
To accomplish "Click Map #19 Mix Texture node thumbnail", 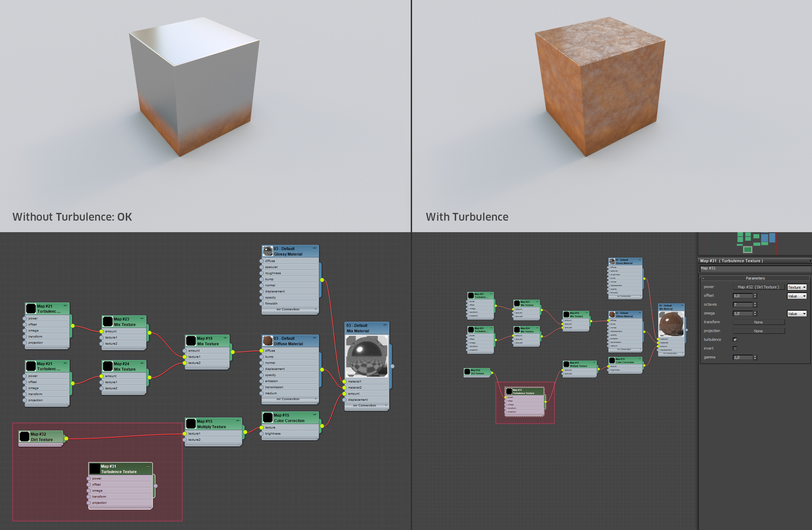I will pyautogui.click(x=191, y=340).
